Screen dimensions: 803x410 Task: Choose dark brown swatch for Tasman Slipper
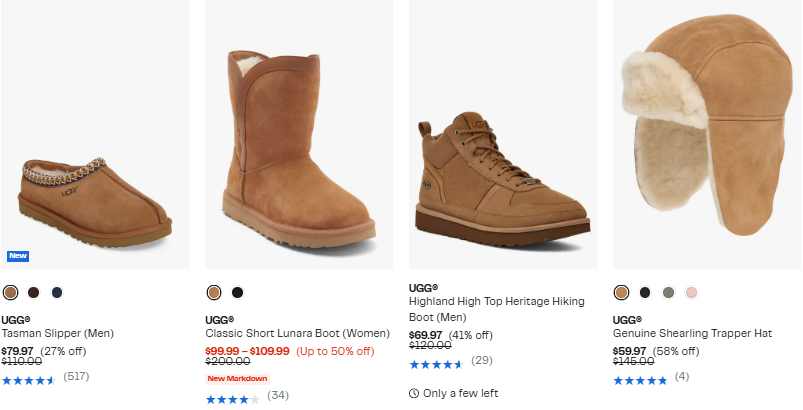click(x=33, y=292)
